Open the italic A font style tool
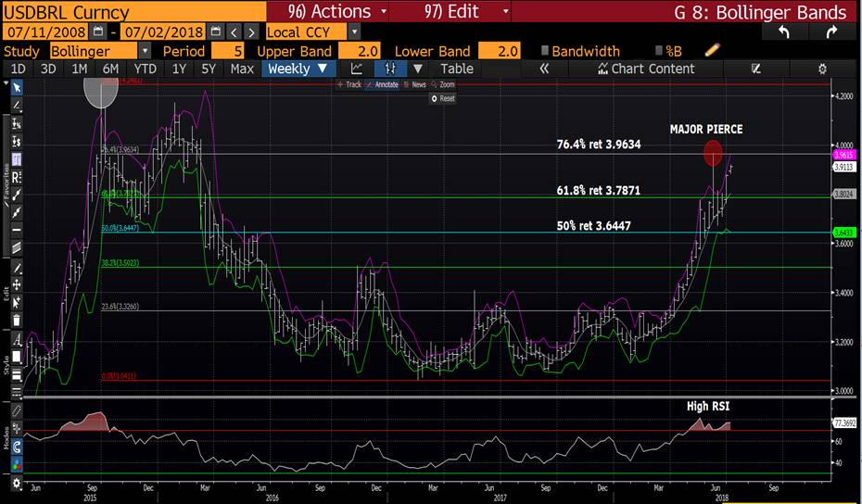862x504 pixels. [x=17, y=340]
